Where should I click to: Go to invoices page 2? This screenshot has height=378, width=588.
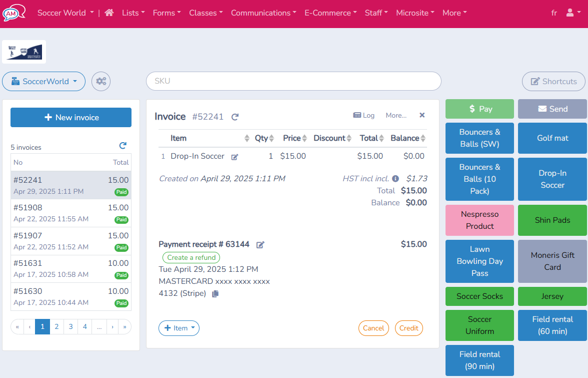[56, 326]
